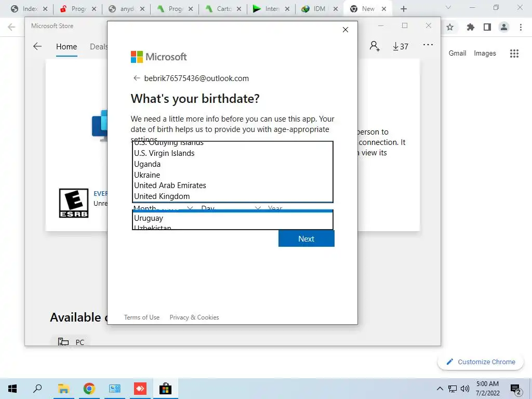
Task: Open AnyDesk from taskbar
Action: (140, 389)
